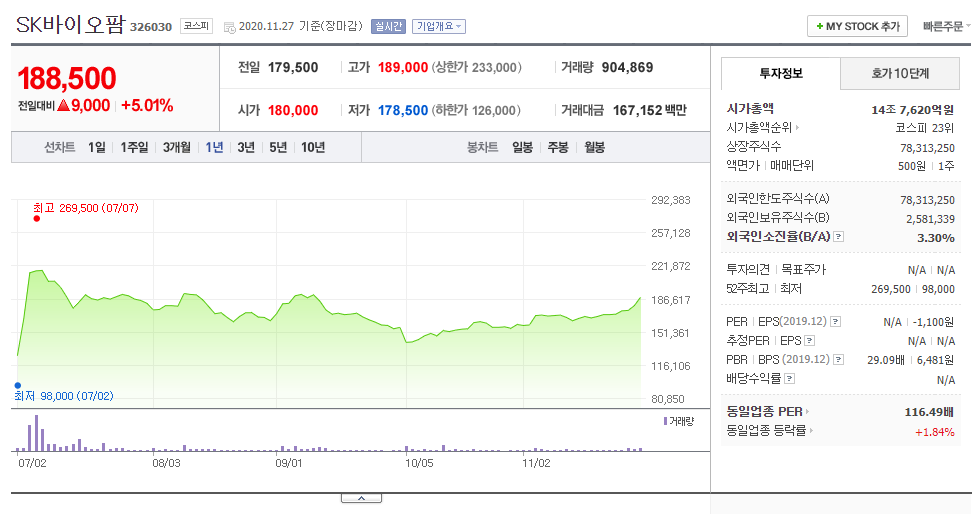Viewport: 979px width, 514px height.
Task: Switch to the 투자정보 tab
Action: click(x=780, y=74)
